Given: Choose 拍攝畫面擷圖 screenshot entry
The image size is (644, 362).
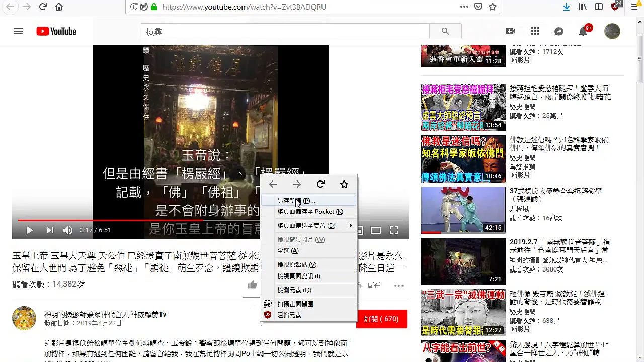Looking at the screenshot, I should (308, 304).
